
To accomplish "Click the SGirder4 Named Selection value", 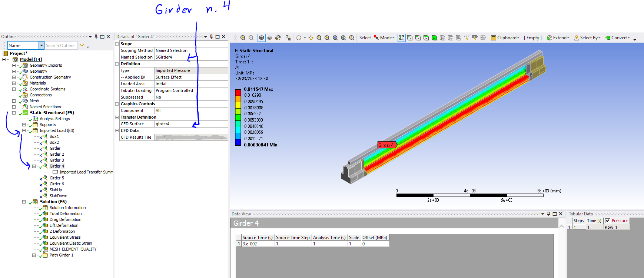I will (x=191, y=57).
